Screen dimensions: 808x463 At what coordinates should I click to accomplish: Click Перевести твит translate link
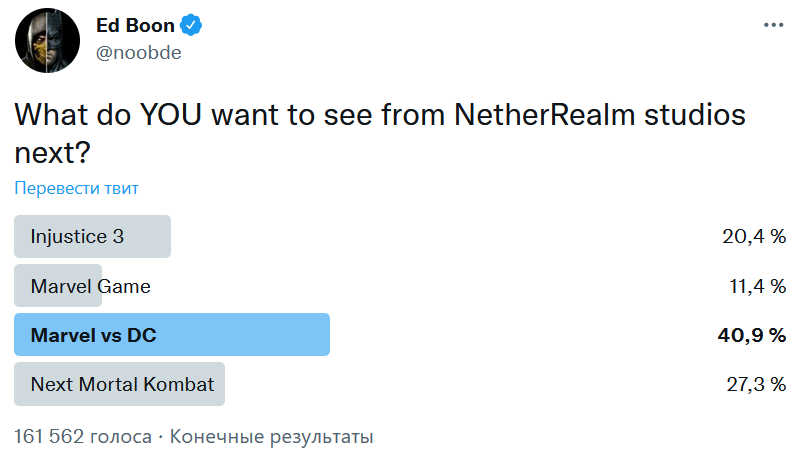76,188
